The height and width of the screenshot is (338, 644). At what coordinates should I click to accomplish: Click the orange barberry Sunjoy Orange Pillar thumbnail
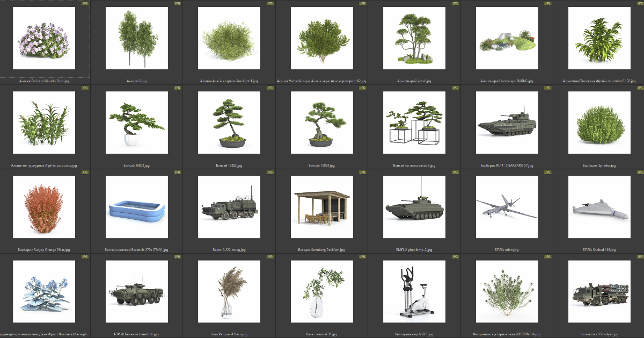[x=45, y=207]
